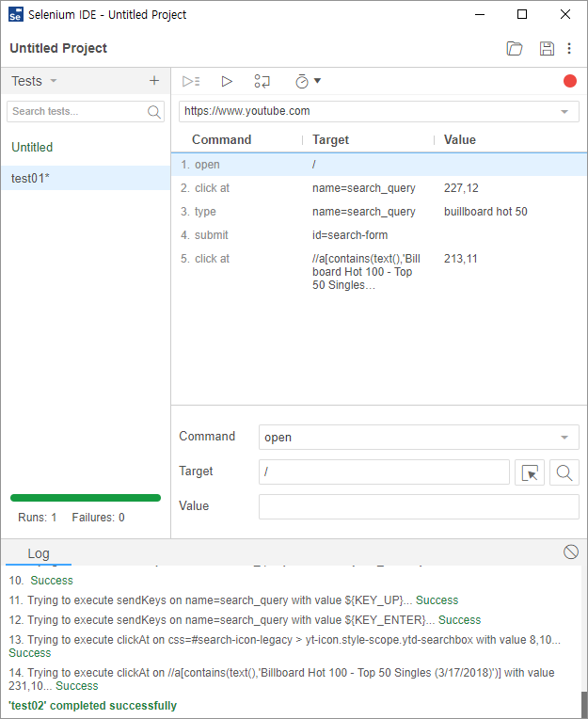The image size is (588, 719).
Task: Click the Billboard Hot 100 xpath target cell
Action: click(366, 271)
